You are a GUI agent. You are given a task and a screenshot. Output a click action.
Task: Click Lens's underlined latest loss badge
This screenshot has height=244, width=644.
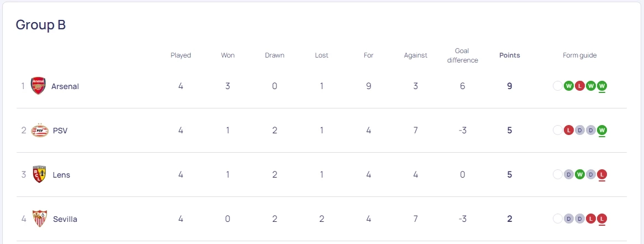pos(602,174)
